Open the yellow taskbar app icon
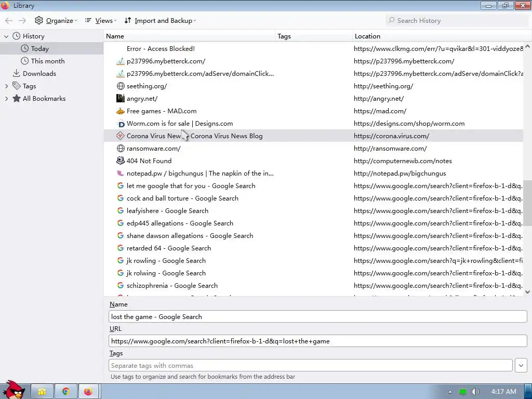Image resolution: width=532 pixels, height=399 pixels. (x=42, y=392)
